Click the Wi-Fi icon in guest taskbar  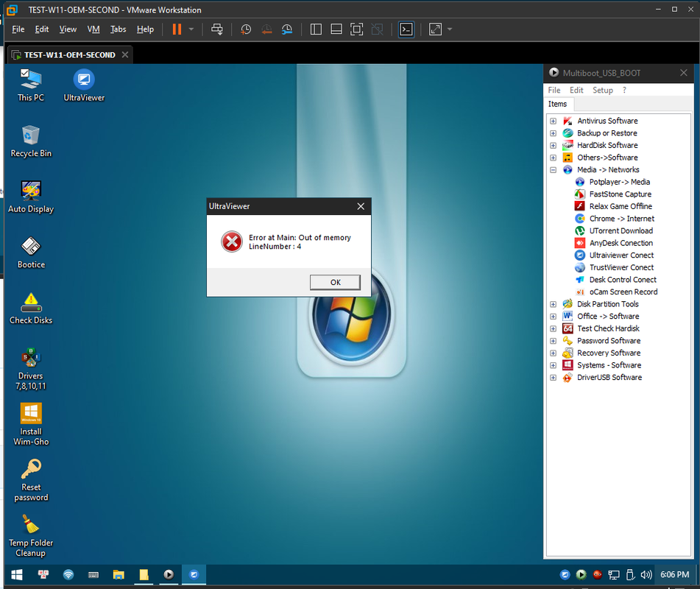[x=68, y=575]
